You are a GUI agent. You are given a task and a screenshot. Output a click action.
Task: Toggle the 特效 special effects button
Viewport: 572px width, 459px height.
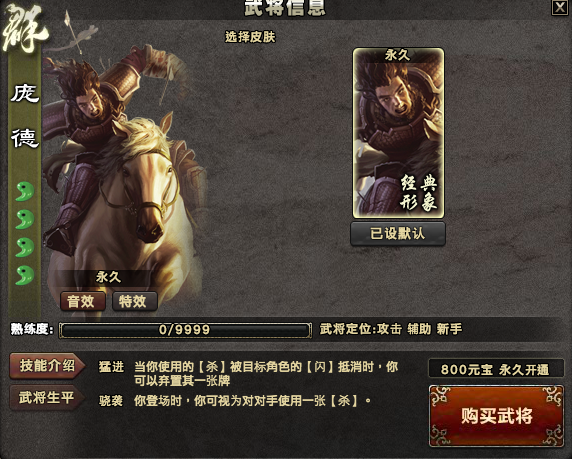[x=135, y=301]
